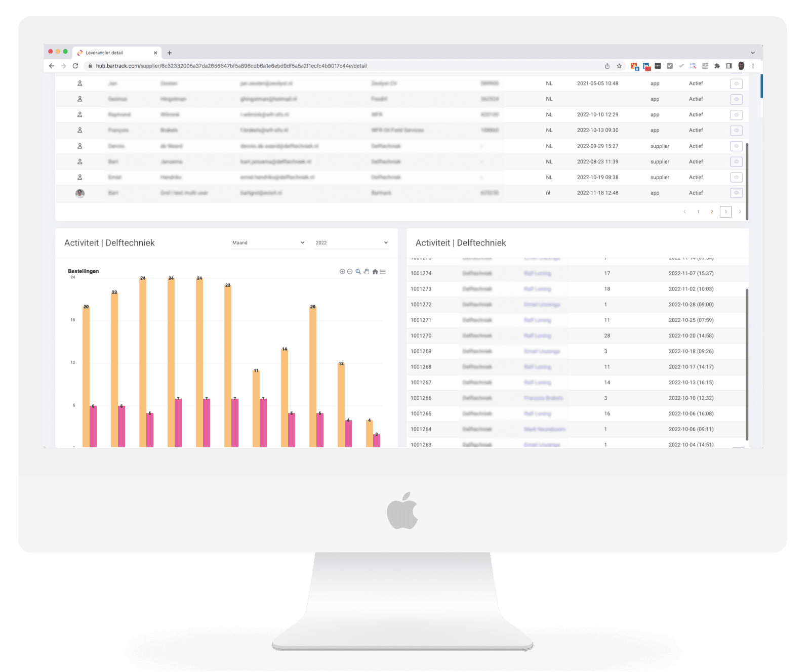Viewport: 810px width, 672px height.
Task: Click the browser forward arrow
Action: tap(63, 66)
